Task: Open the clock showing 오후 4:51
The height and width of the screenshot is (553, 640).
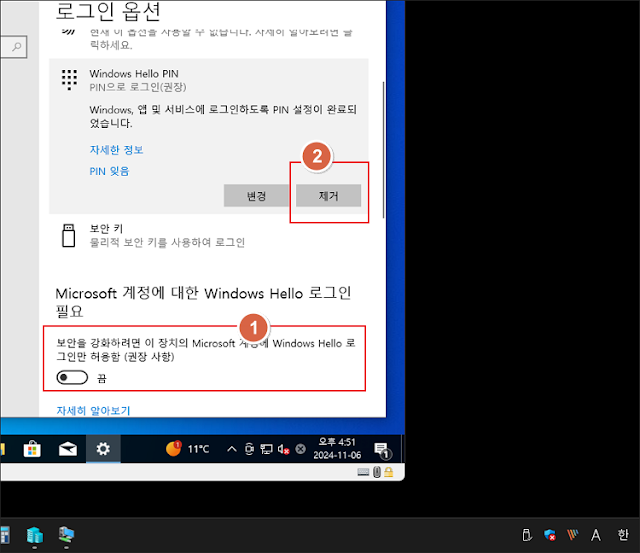Action: coord(337,449)
